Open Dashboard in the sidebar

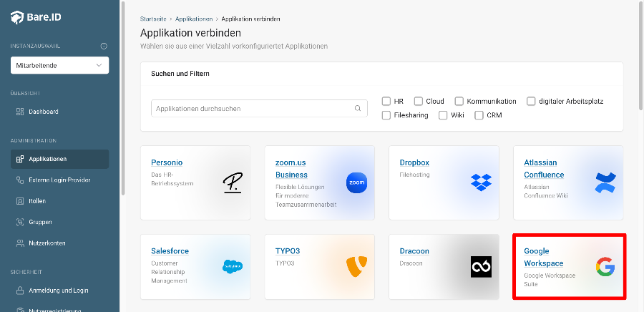click(59, 112)
